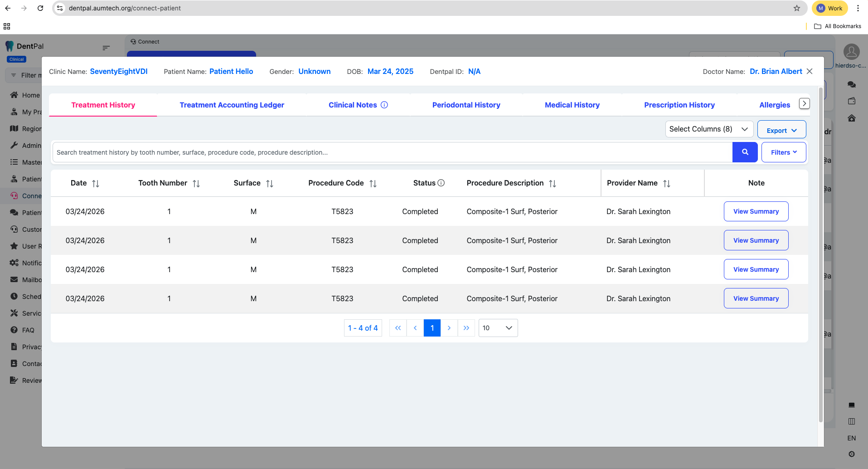Click the Status column info icon
868x469 pixels.
click(x=441, y=183)
